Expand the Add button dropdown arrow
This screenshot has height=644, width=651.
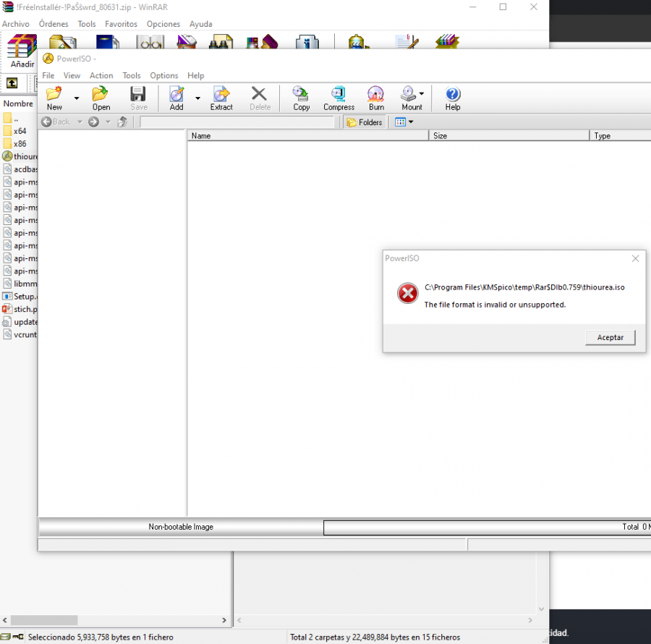197,98
